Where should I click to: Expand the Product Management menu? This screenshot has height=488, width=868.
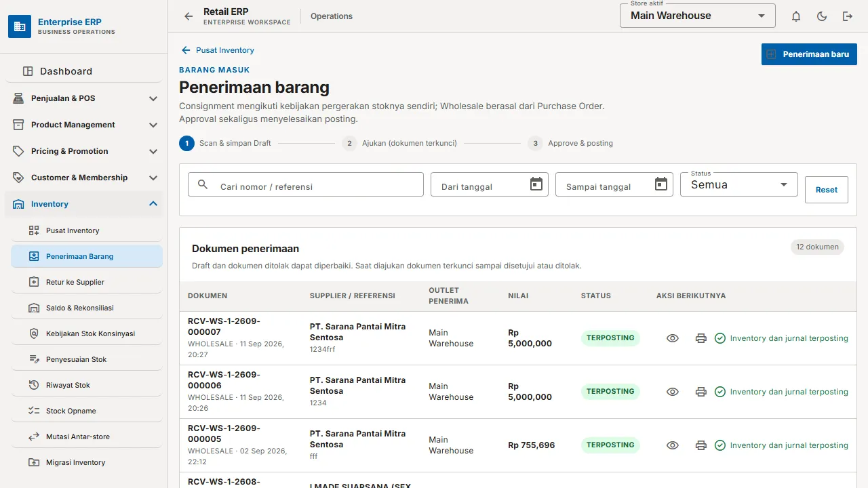[x=84, y=125]
